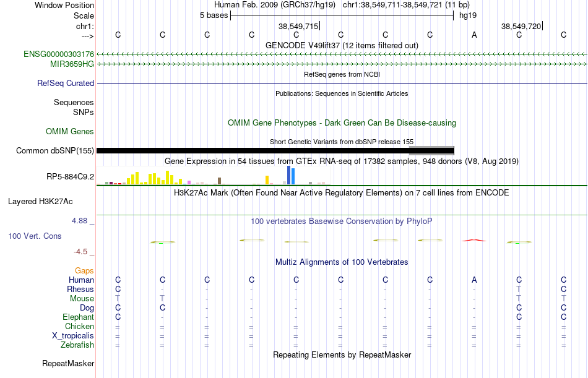
Task: Open Layered H3K27Ac track label
Action: click(x=40, y=202)
